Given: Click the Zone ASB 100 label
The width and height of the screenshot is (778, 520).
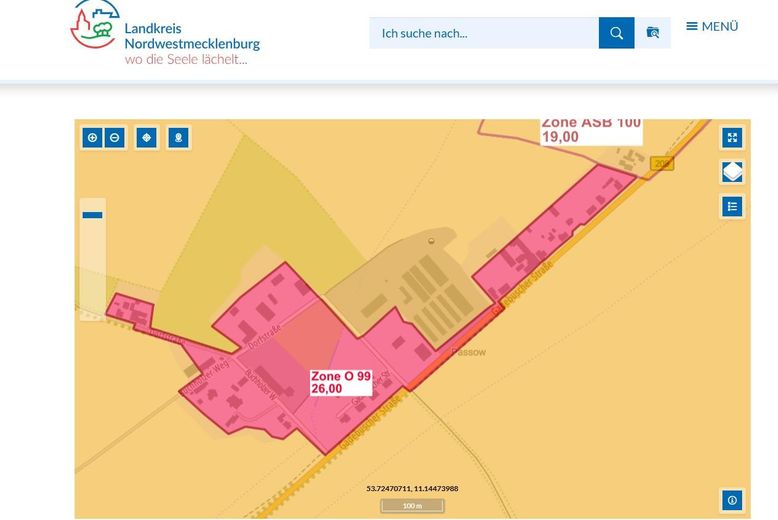Looking at the screenshot, I should (590, 129).
